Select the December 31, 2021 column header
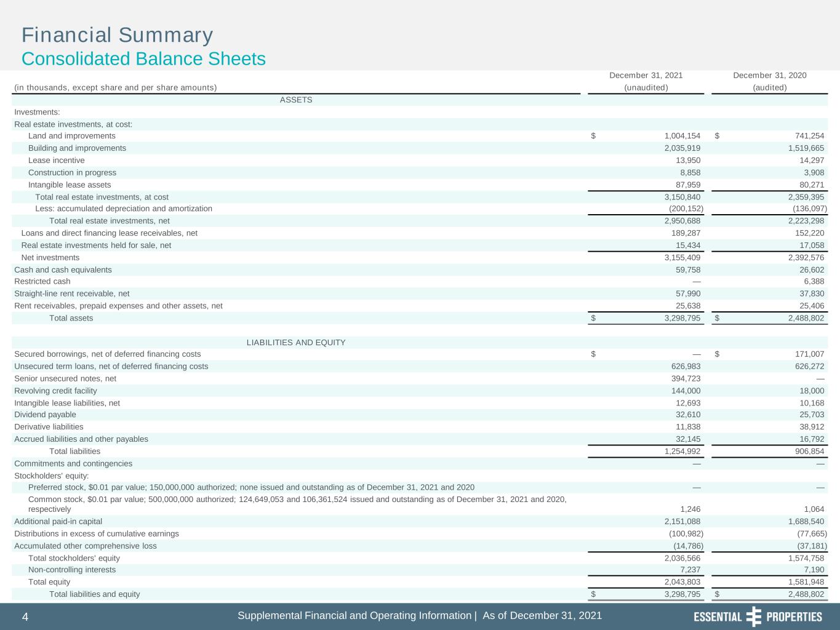The image size is (840, 630). click(646, 75)
